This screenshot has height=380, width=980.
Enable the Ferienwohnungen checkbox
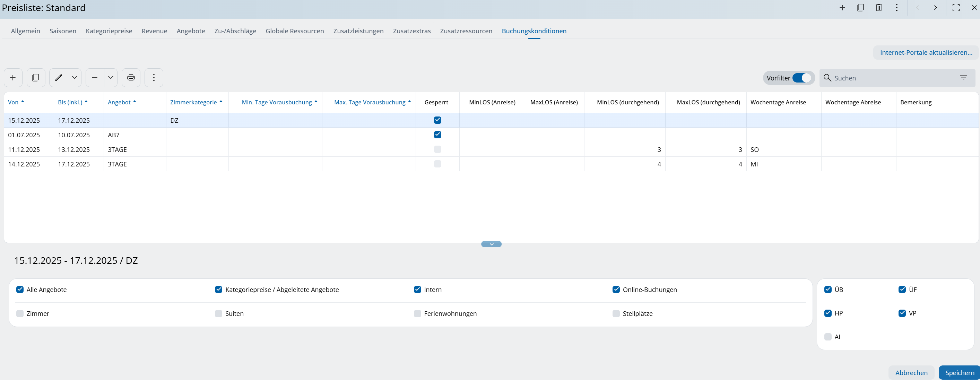[x=417, y=313]
